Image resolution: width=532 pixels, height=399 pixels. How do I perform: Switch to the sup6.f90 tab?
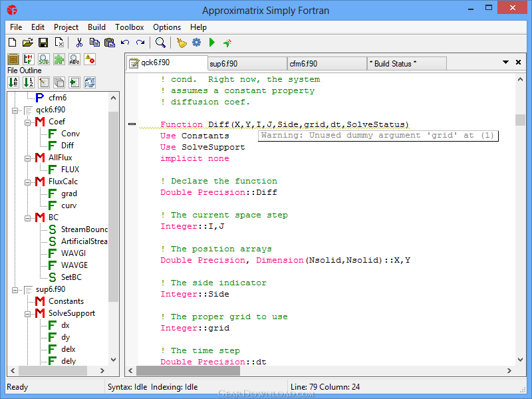coord(247,64)
